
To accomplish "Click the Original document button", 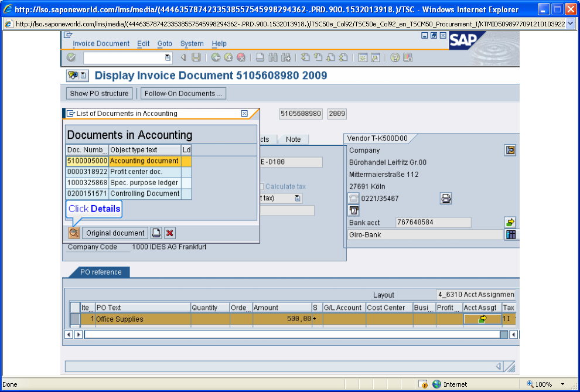I will [115, 233].
